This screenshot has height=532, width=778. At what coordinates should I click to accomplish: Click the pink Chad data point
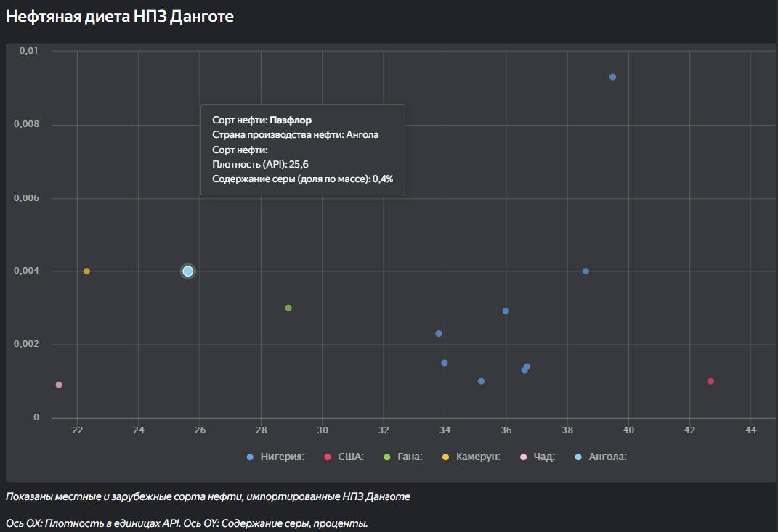tap(59, 385)
